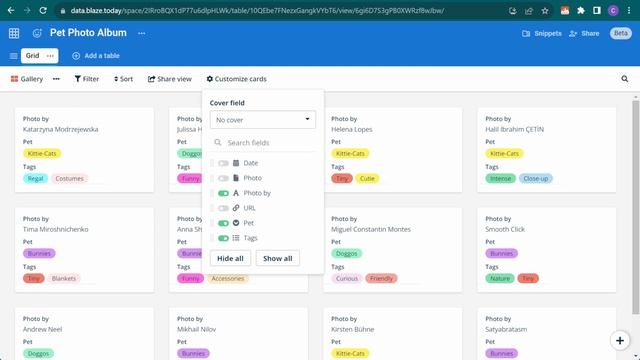Disable the Photo by field toggle

(223, 193)
